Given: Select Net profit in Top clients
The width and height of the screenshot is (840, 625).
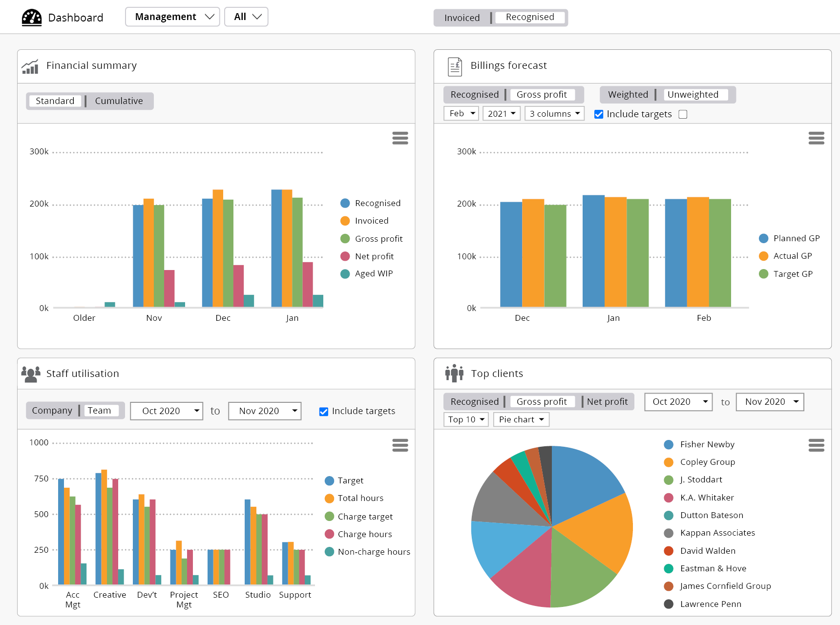Looking at the screenshot, I should pos(607,401).
